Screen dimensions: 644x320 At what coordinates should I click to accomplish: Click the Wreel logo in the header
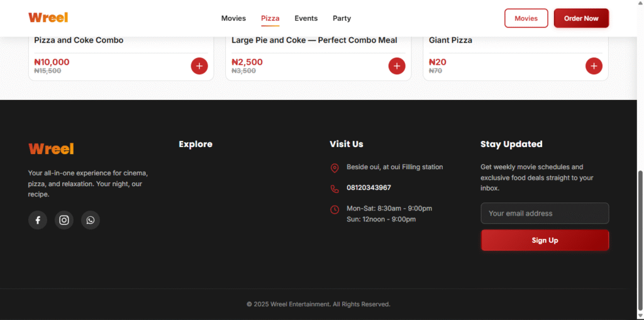click(x=48, y=18)
